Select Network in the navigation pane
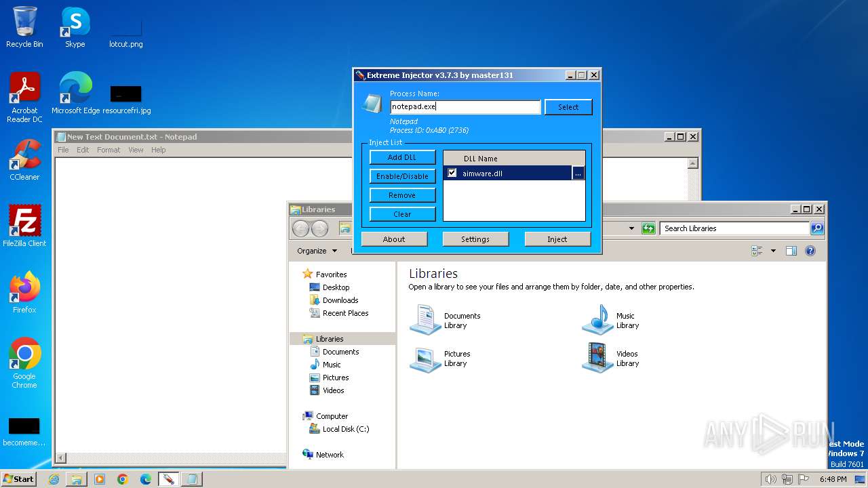868x488 pixels. (x=330, y=455)
